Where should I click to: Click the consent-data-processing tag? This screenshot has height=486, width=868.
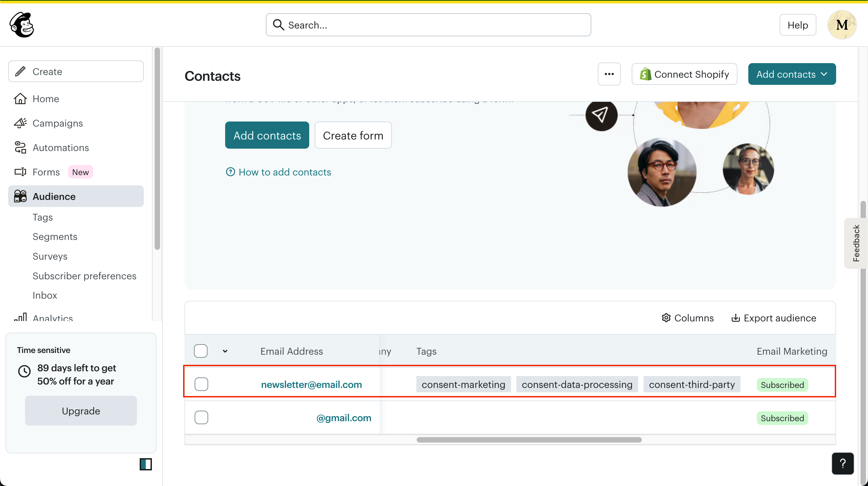coord(577,384)
